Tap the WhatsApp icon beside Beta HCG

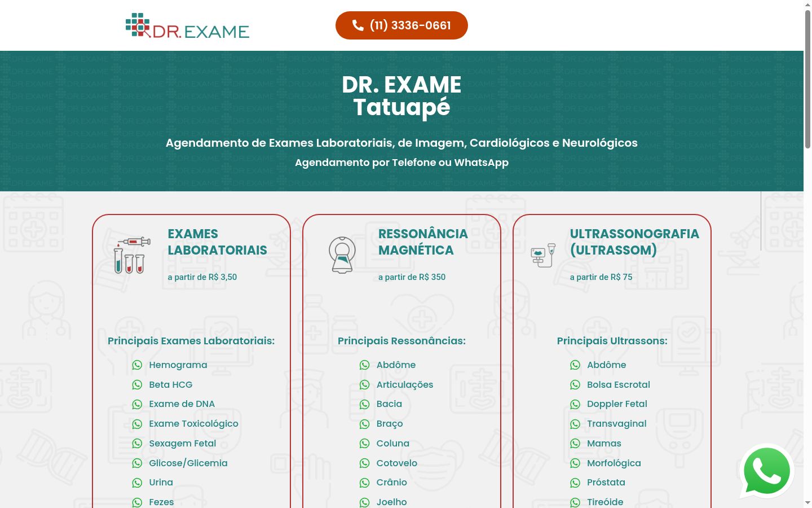point(137,385)
